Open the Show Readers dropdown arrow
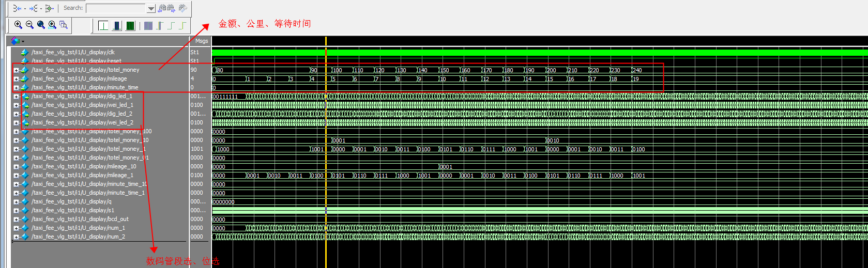 [40, 8]
